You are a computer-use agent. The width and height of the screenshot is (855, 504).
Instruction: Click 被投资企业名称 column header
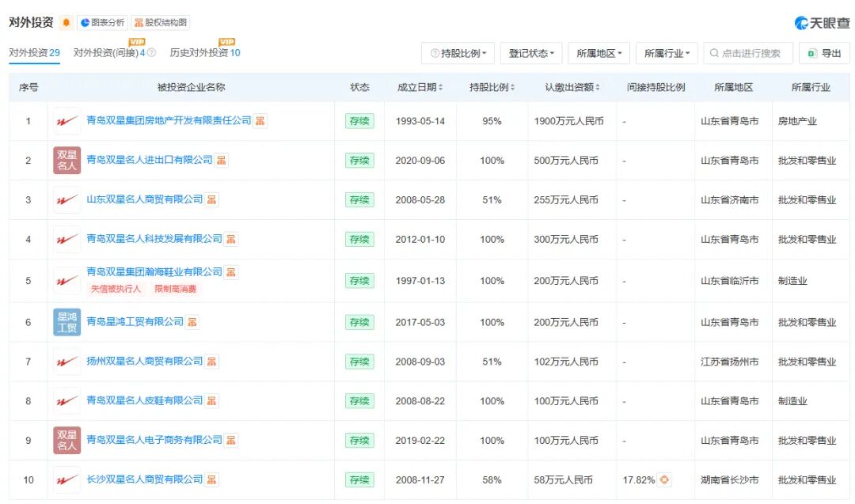coord(191,87)
